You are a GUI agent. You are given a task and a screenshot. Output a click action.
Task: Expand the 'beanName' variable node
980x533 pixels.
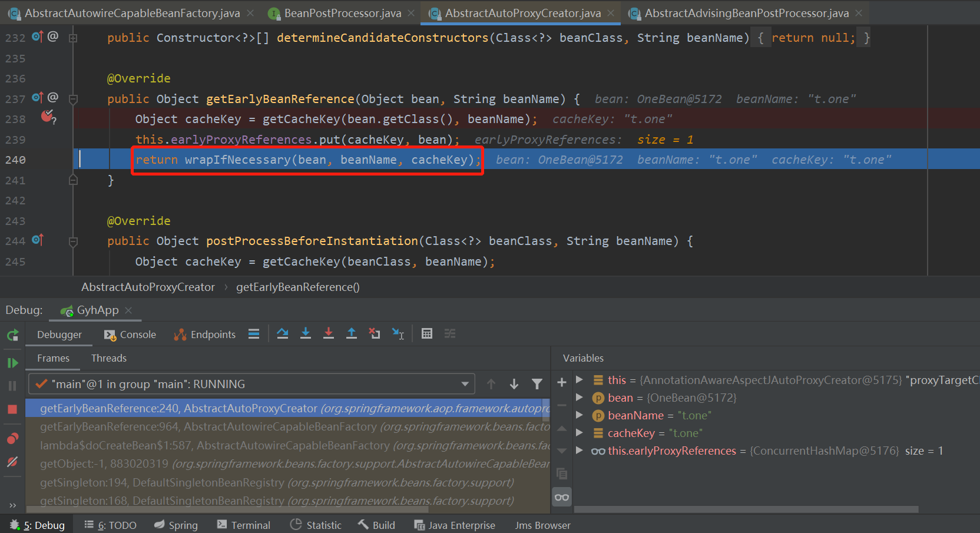[580, 415]
